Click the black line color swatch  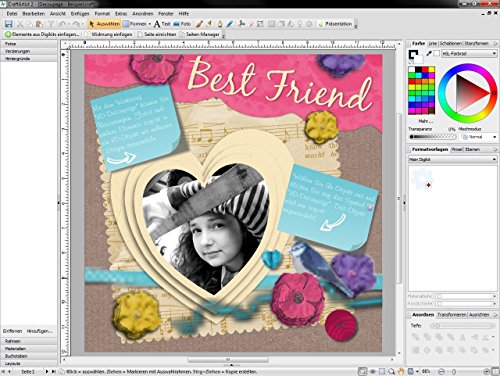414,54
